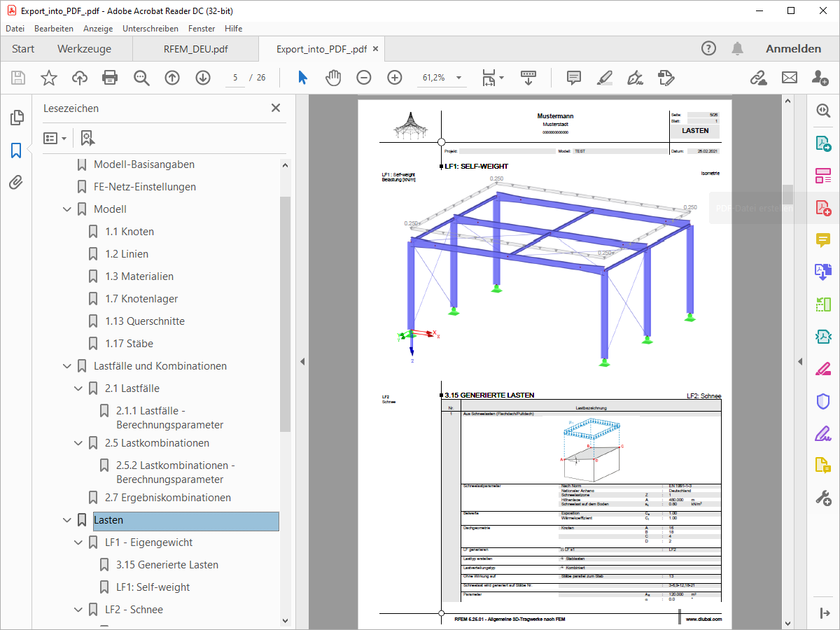Open the attachments paperclip panel

click(x=16, y=183)
